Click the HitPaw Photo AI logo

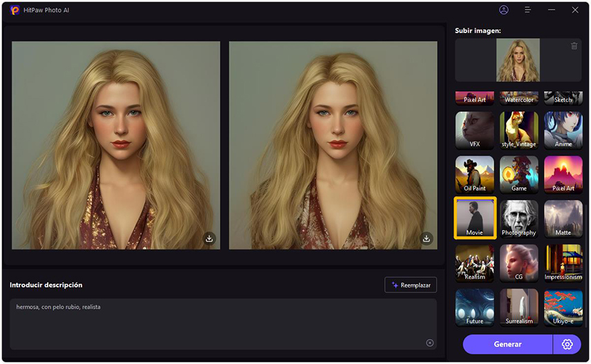pyautogui.click(x=15, y=10)
